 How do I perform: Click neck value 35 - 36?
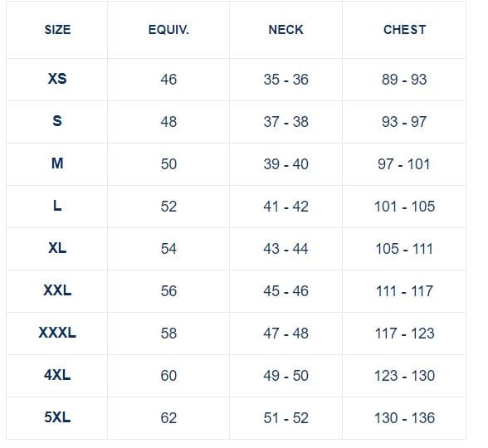(x=285, y=80)
